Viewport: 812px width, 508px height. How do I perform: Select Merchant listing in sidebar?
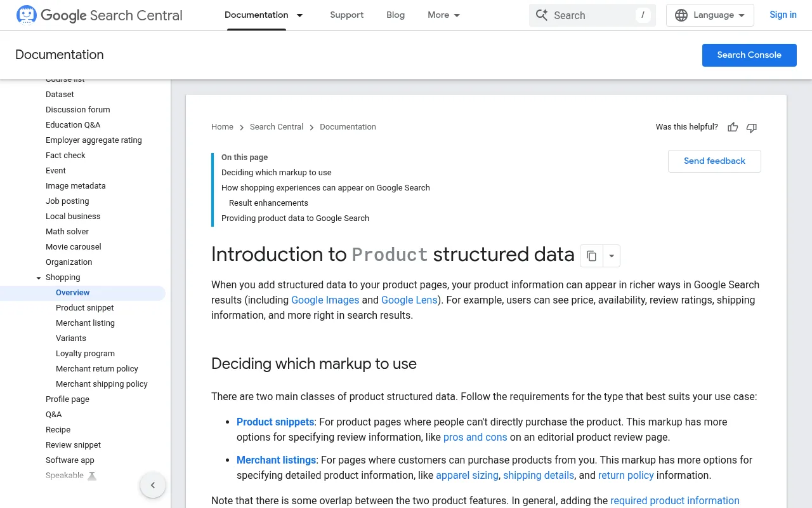pos(85,323)
